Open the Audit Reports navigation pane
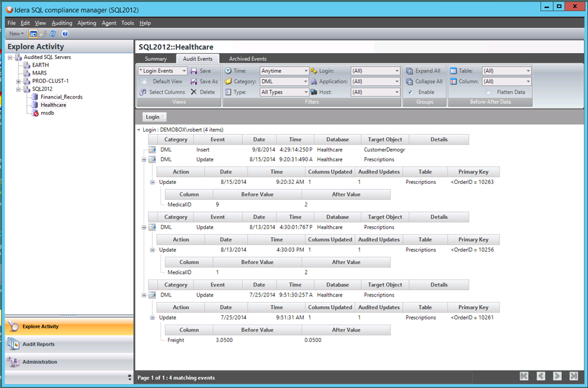This screenshot has width=588, height=388. [38, 344]
